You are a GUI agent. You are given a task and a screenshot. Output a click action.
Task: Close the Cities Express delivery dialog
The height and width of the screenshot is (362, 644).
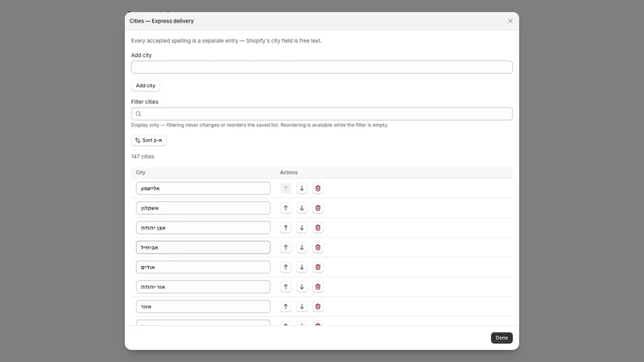point(510,21)
